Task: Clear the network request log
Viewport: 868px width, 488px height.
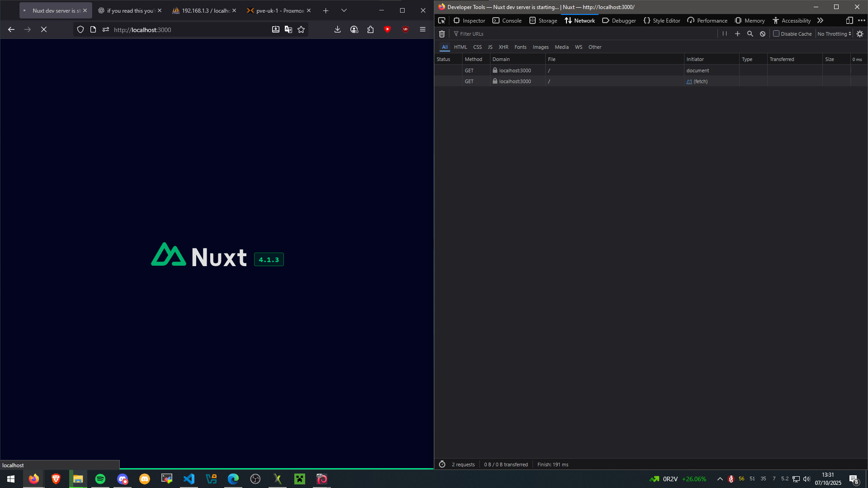Action: click(442, 34)
